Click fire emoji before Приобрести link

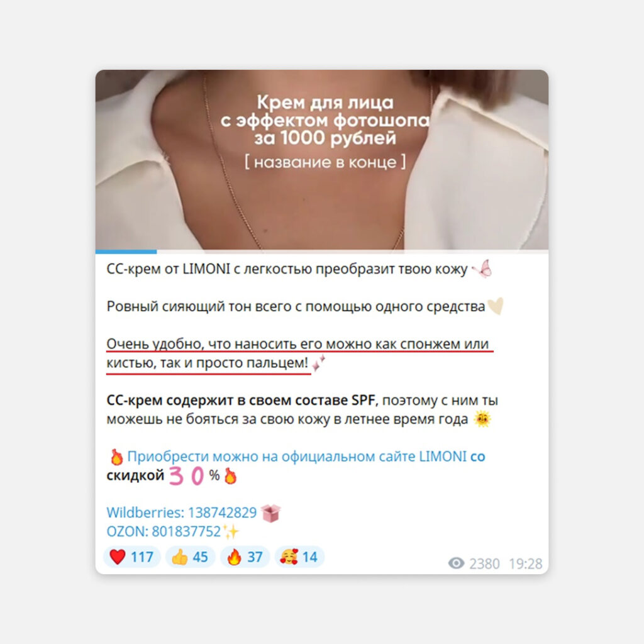(116, 457)
